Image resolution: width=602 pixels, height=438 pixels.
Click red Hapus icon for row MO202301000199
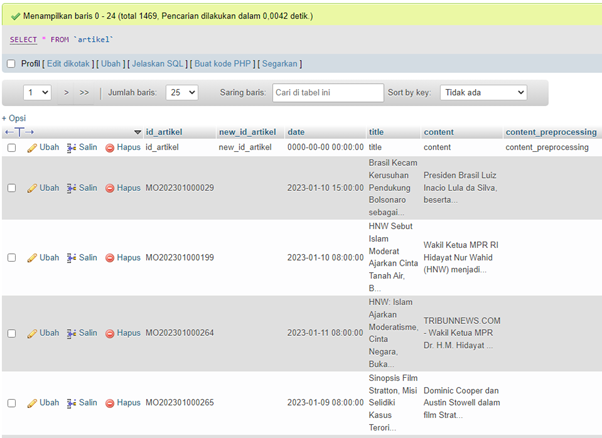tap(110, 258)
